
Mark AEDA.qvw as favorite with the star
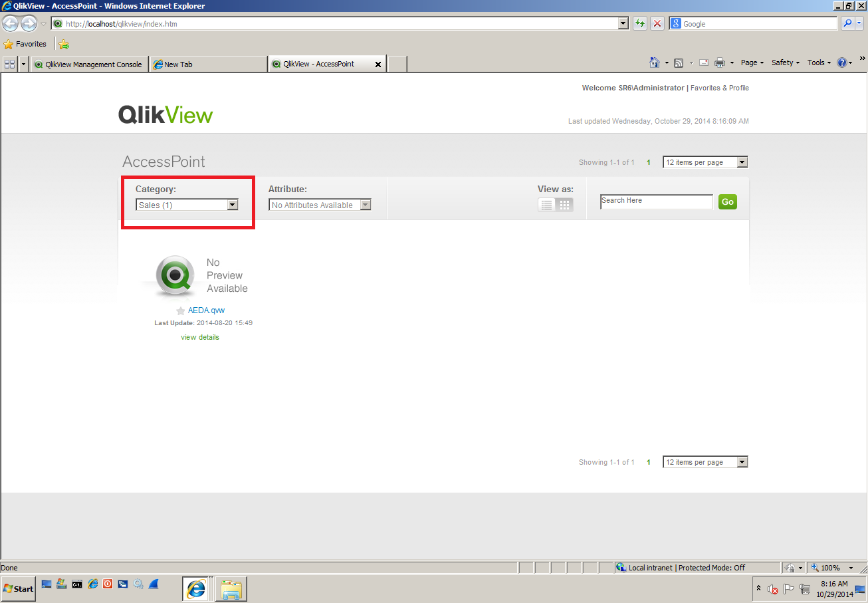coord(180,310)
